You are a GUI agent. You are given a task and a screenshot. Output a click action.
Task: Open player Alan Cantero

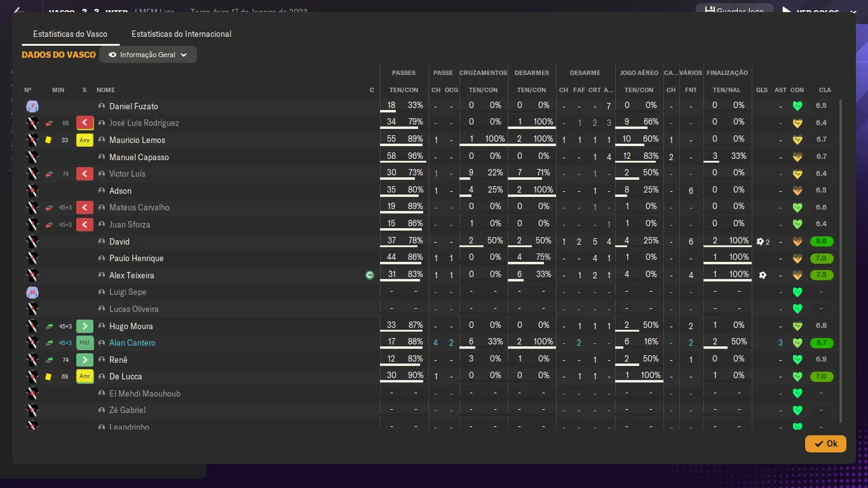(x=132, y=342)
